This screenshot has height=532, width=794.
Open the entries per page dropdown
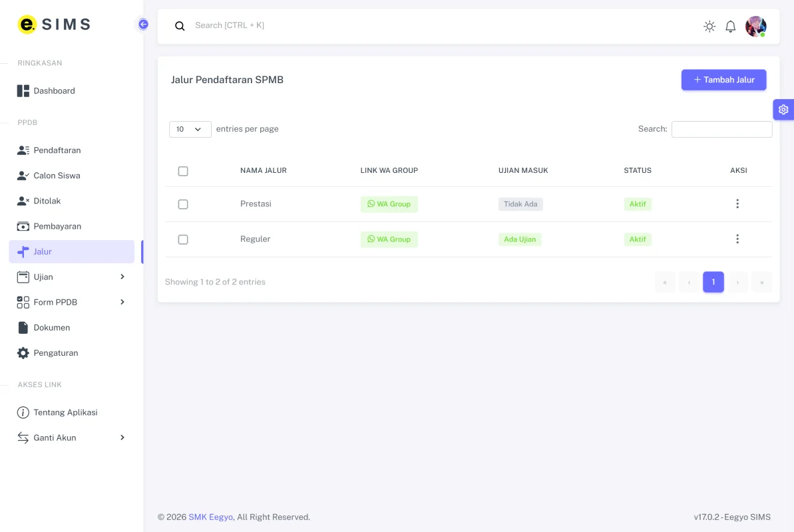pyautogui.click(x=190, y=129)
